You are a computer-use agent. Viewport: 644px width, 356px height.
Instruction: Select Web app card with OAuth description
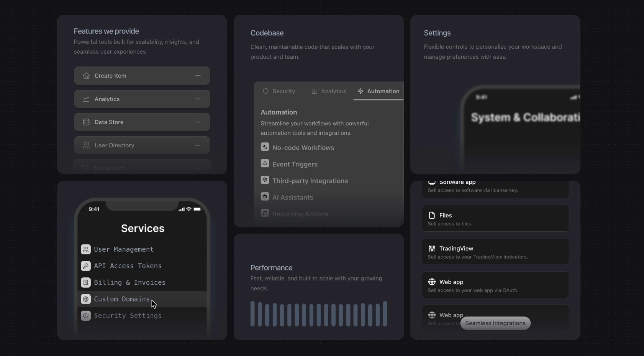click(495, 285)
